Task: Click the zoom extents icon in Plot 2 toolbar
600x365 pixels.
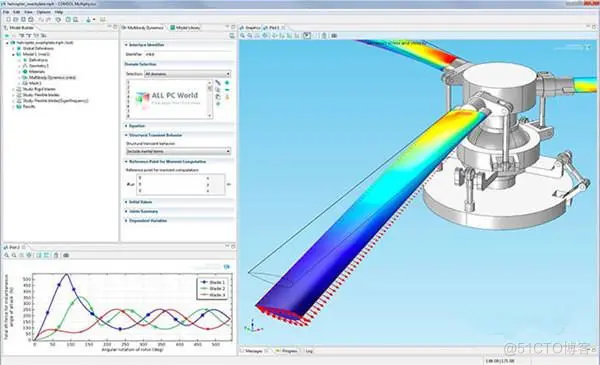Action: click(29, 255)
